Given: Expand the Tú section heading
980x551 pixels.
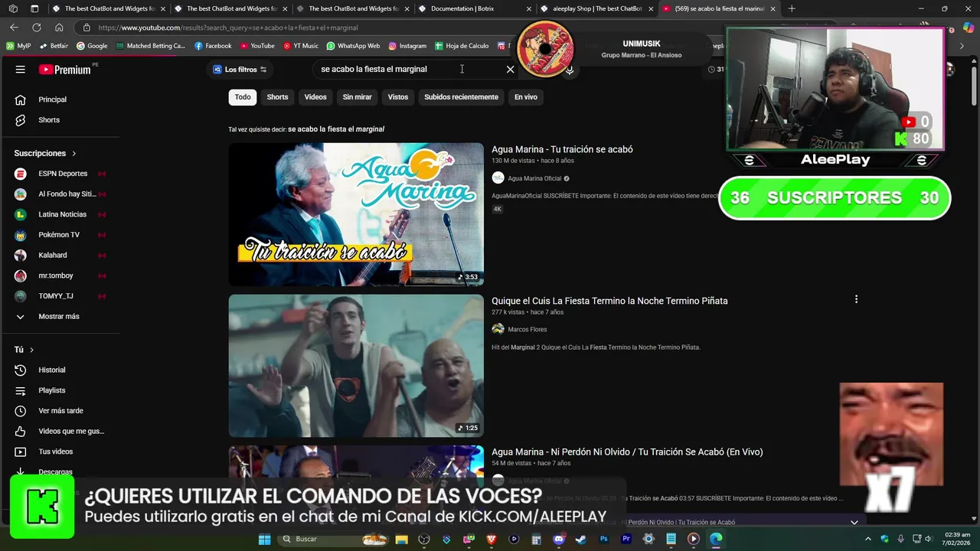Looking at the screenshot, I should [24, 350].
